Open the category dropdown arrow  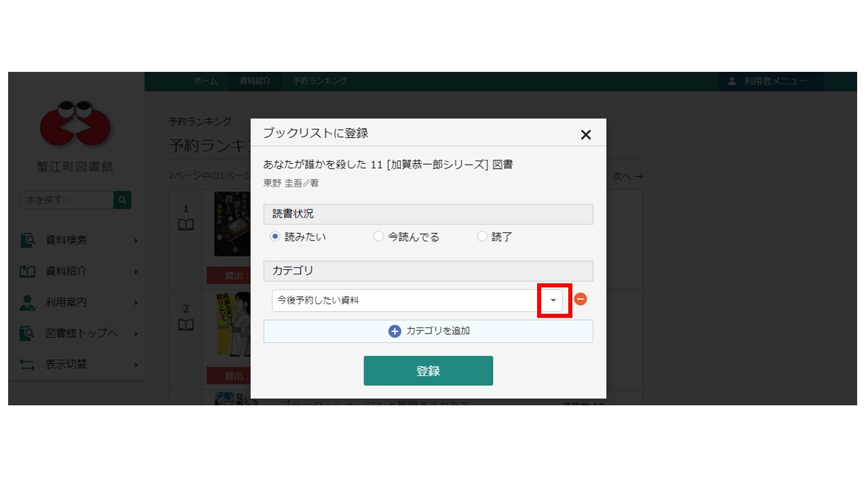(553, 300)
